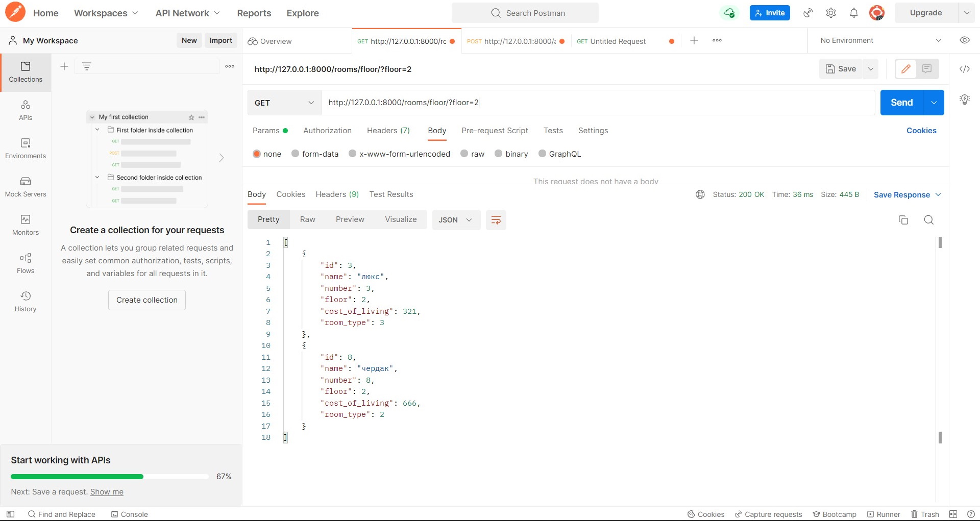Open the History panel
The width and height of the screenshot is (980, 521).
(25, 301)
